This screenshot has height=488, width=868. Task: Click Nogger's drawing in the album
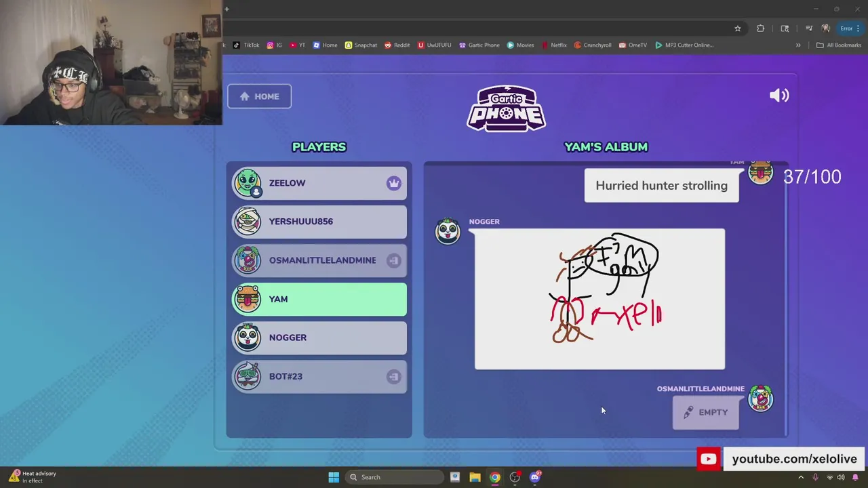point(599,299)
